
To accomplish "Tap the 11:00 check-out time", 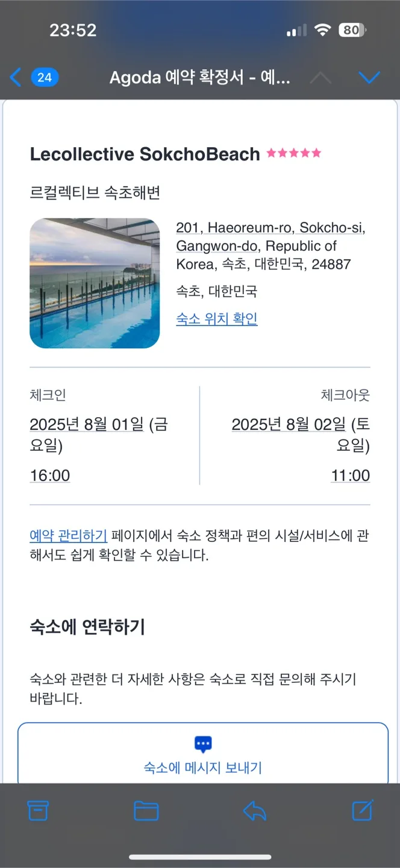I will tap(351, 476).
